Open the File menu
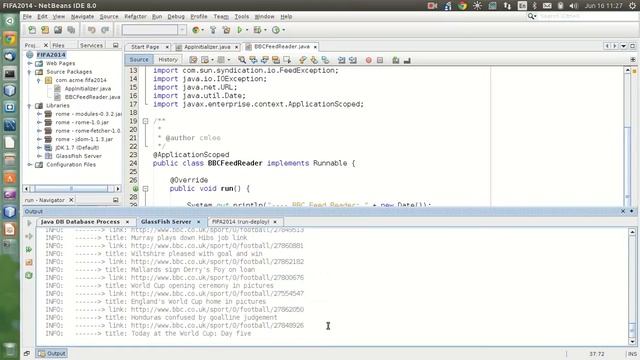 click(x=27, y=17)
